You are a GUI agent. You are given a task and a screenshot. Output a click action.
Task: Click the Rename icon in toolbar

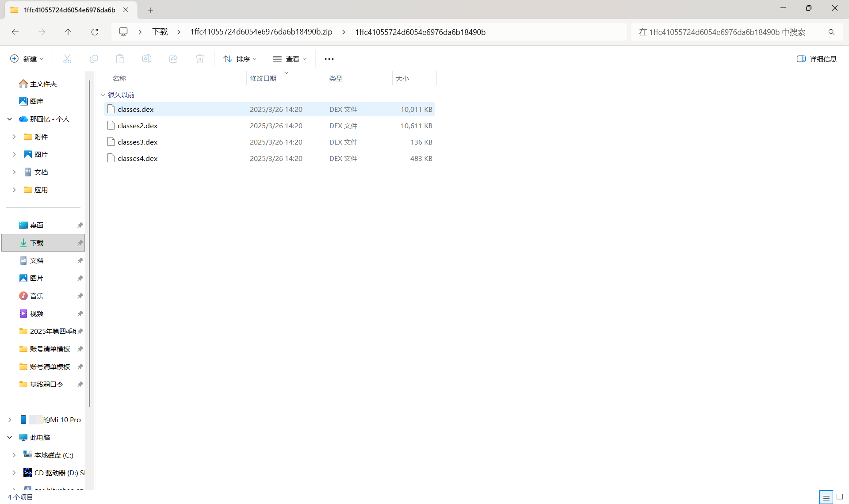[147, 59]
